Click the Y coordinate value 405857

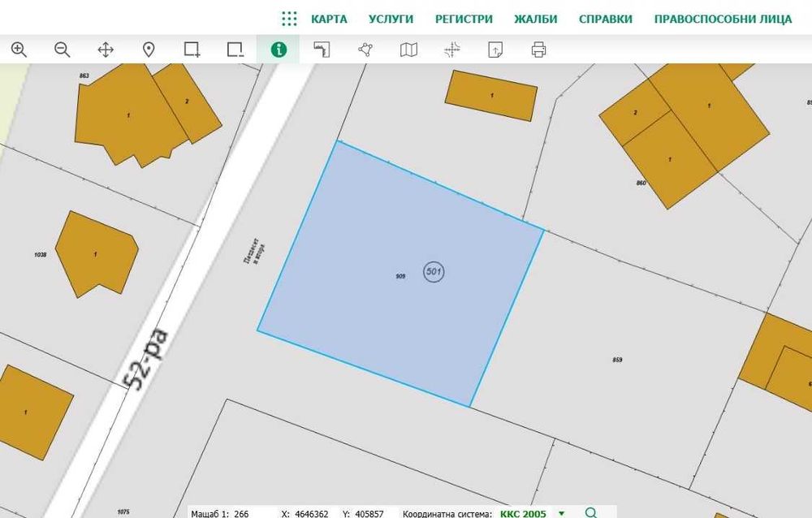pyautogui.click(x=369, y=513)
